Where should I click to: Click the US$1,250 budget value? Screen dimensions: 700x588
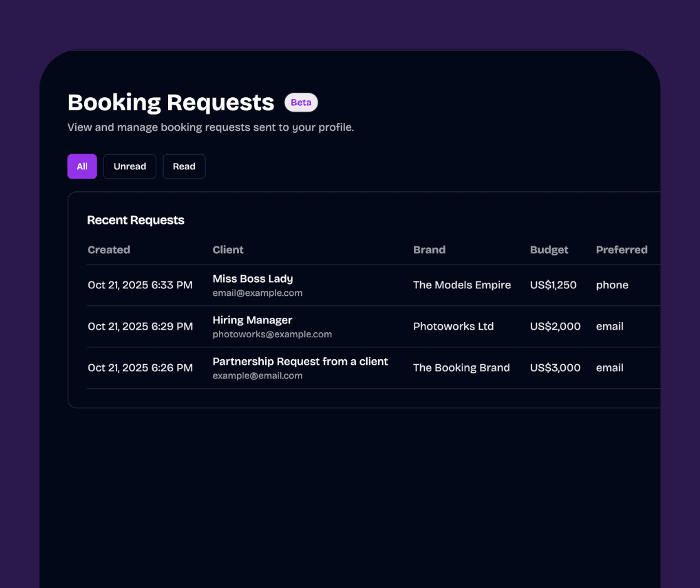(x=553, y=285)
